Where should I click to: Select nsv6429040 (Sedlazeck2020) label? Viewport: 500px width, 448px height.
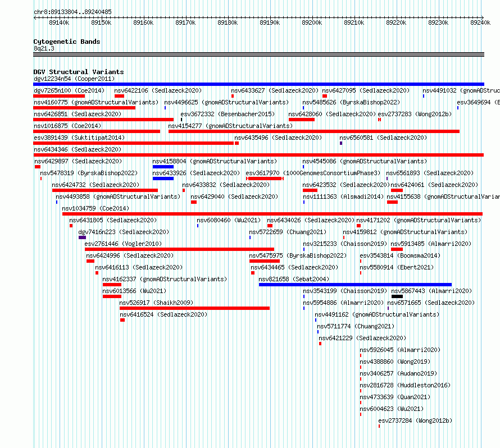pyautogui.click(x=234, y=196)
